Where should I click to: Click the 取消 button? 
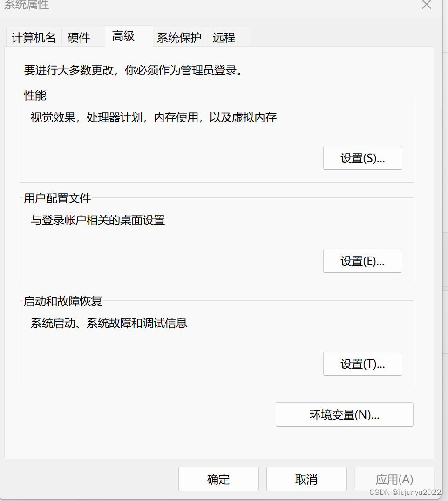pos(306,479)
